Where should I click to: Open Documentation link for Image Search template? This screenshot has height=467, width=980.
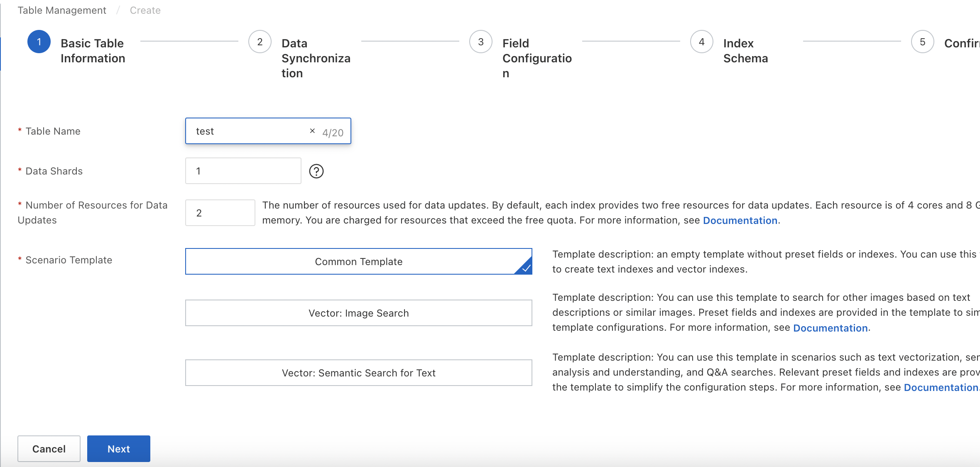[x=830, y=328]
